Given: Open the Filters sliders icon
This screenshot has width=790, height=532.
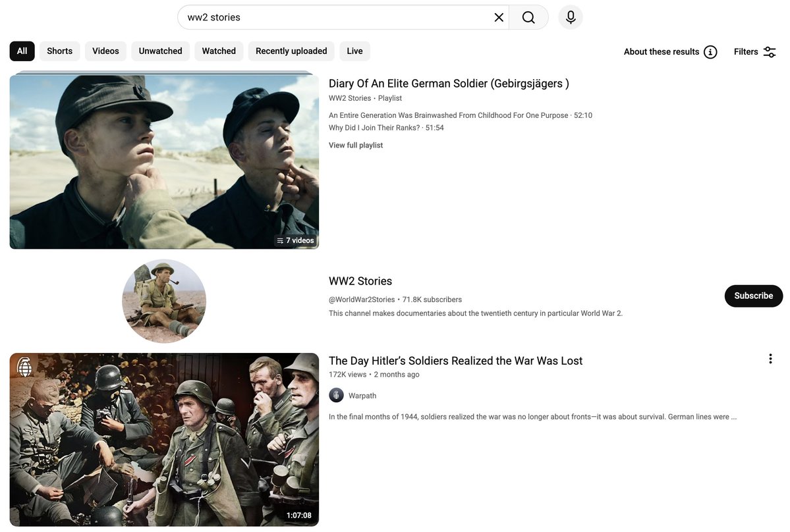Looking at the screenshot, I should tap(770, 52).
